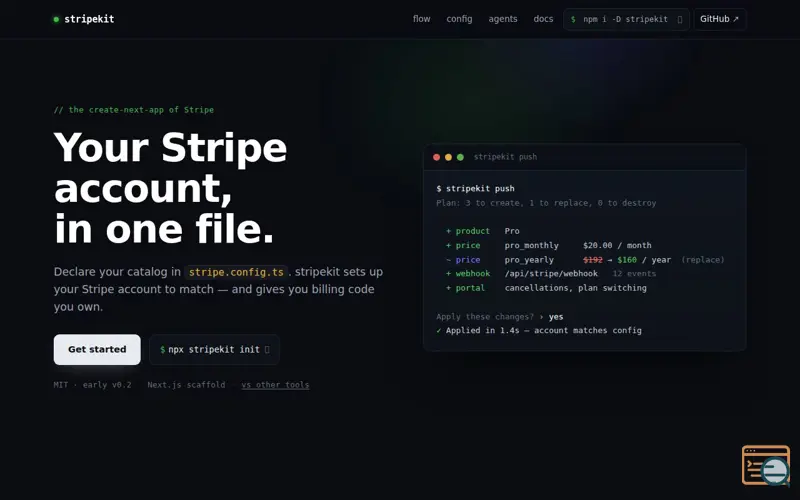Copy npx stripekit init via copy icon
800x500 pixels.
coord(267,349)
